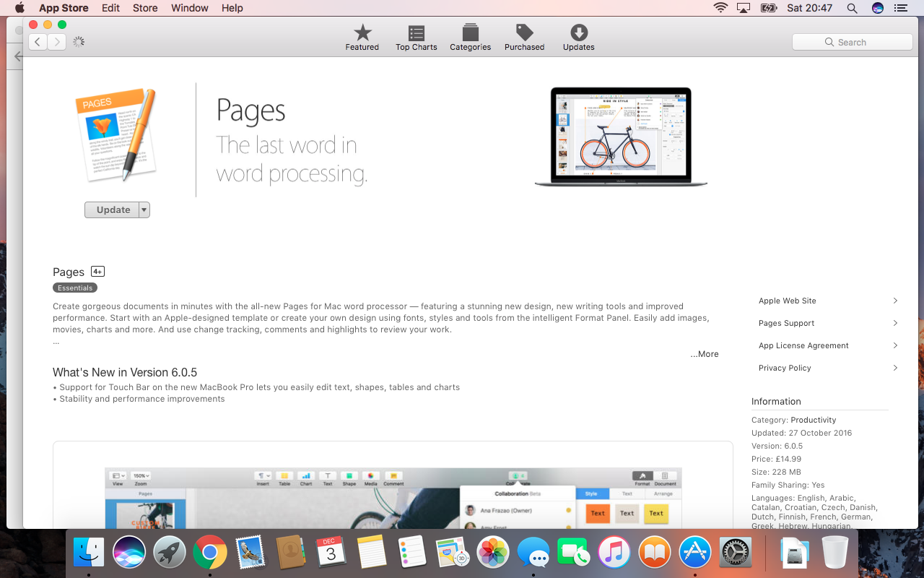This screenshot has width=924, height=578.
Task: Open Maps from the Dock
Action: (453, 553)
